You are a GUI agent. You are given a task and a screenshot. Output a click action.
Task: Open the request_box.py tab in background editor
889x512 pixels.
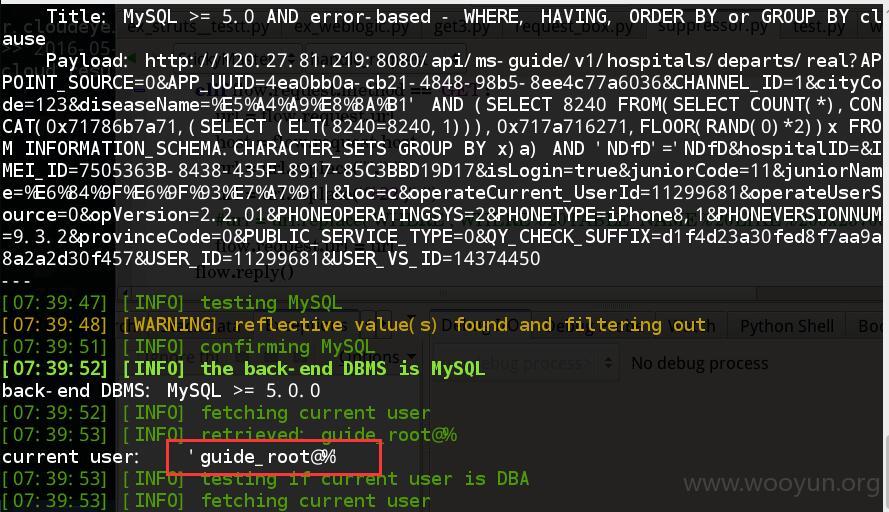(575, 27)
